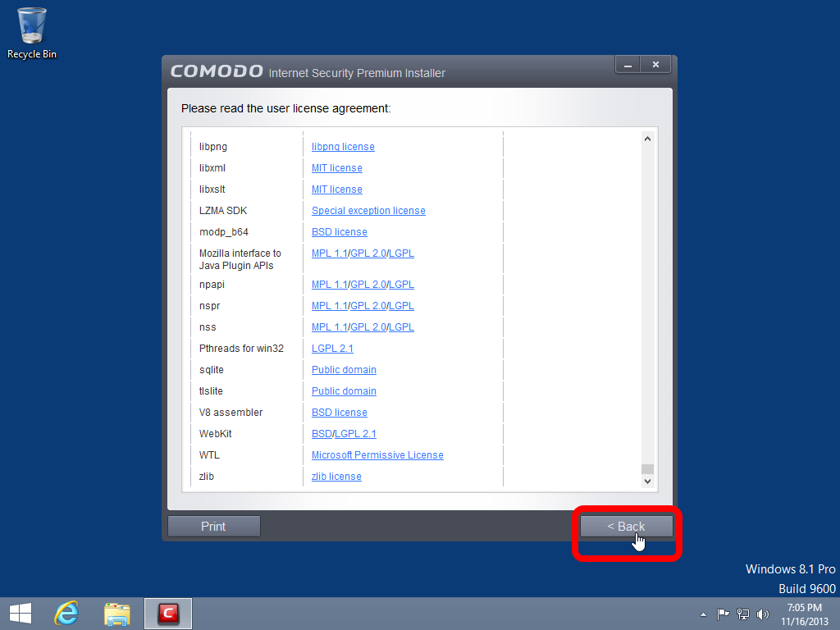Open GPL 2.0 link in nspr row

tap(368, 306)
